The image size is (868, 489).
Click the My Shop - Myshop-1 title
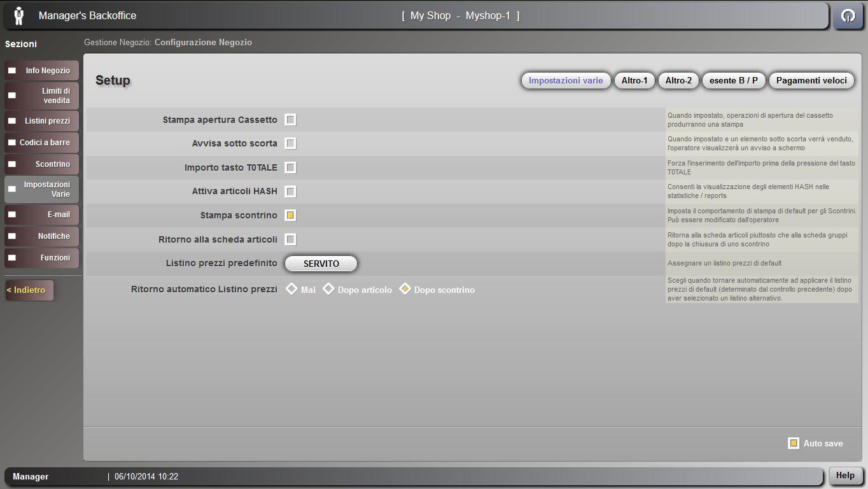point(461,15)
